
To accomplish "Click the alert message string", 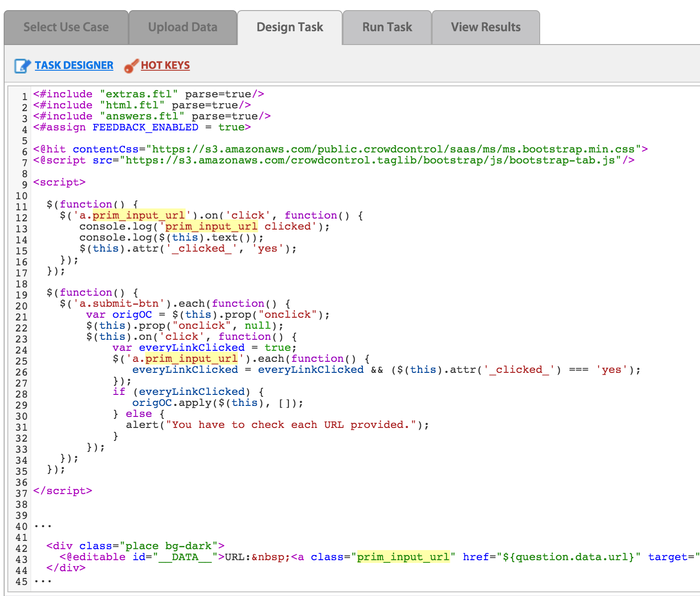I will 291,425.
